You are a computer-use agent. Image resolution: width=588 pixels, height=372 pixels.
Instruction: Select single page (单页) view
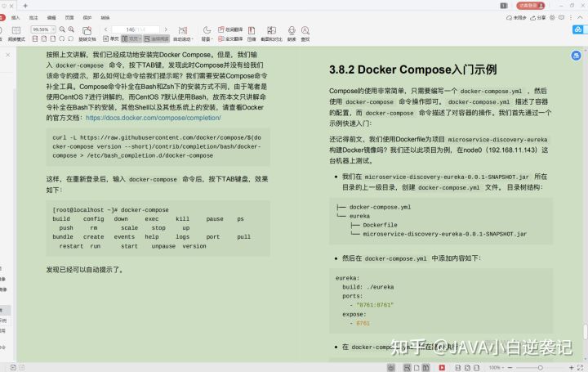[x=111, y=38]
